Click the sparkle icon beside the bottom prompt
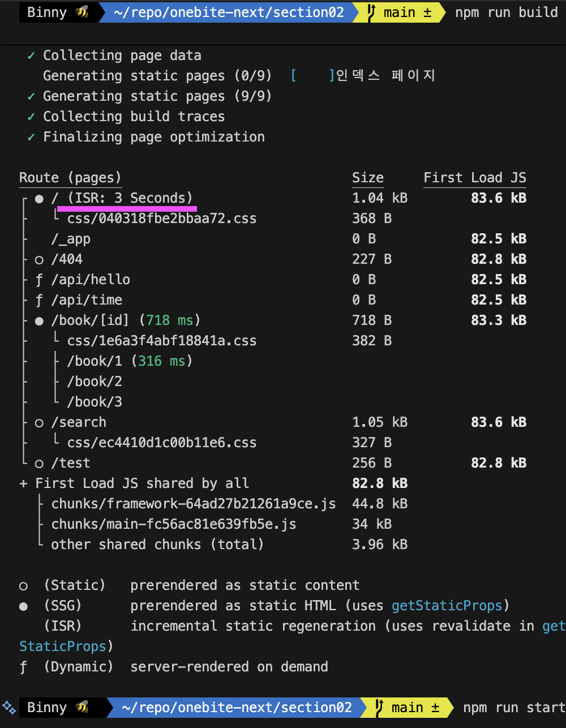Image resolution: width=566 pixels, height=728 pixels. 9,706
